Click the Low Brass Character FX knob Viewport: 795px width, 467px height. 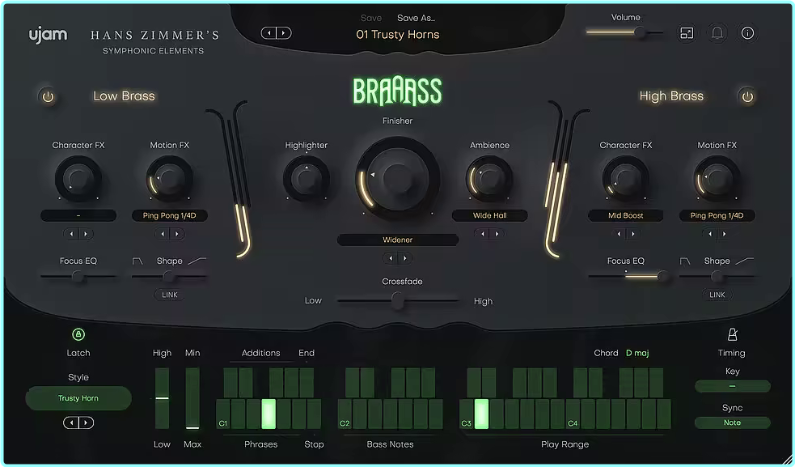tap(78, 178)
